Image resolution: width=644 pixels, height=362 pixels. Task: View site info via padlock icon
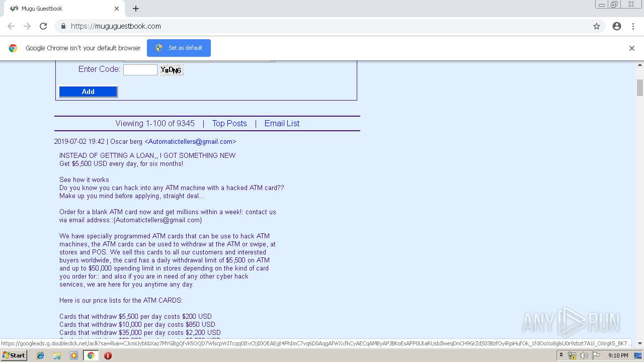point(63,26)
